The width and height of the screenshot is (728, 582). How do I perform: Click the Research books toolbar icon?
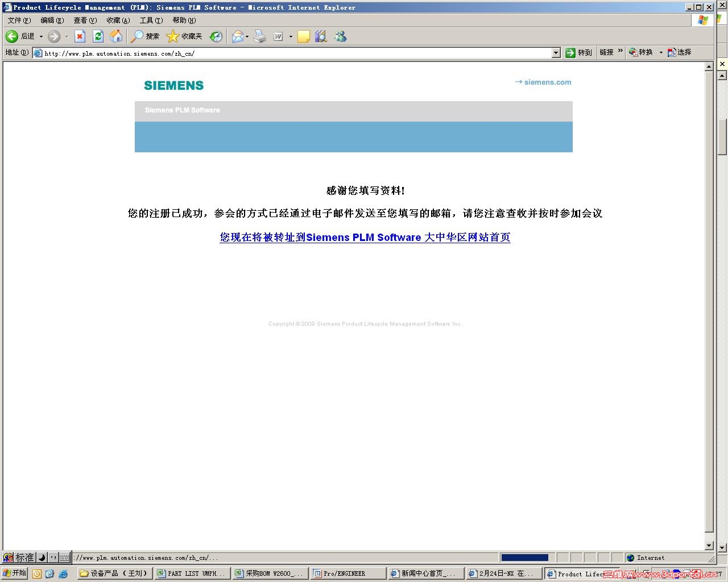[x=321, y=36]
